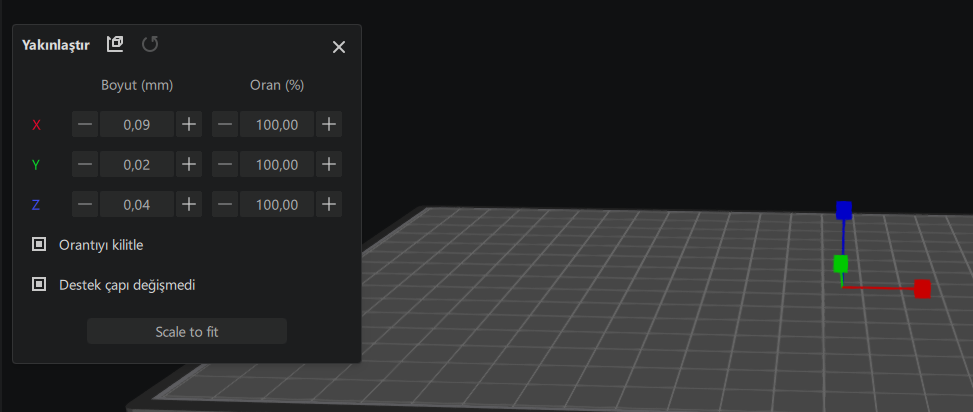Click the X size field 0,09
Screen dimensions: 973x412
click(x=137, y=125)
